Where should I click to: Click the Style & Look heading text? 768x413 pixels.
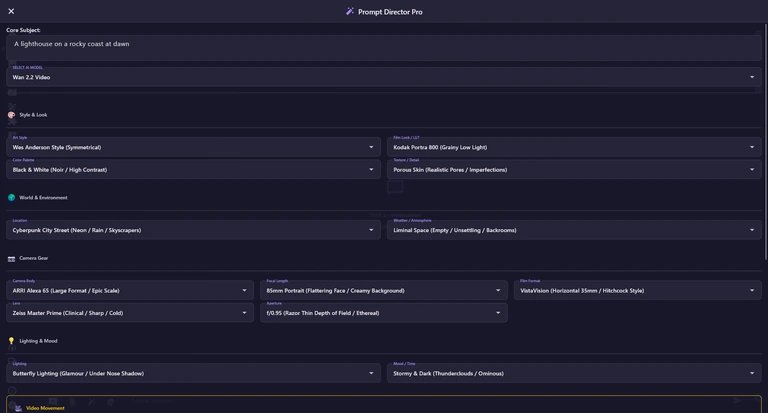pyautogui.click(x=33, y=115)
